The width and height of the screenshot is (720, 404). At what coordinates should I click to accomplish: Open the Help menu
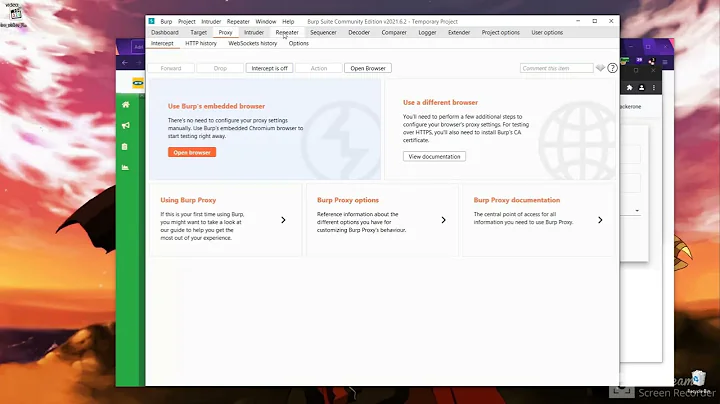pyautogui.click(x=288, y=22)
